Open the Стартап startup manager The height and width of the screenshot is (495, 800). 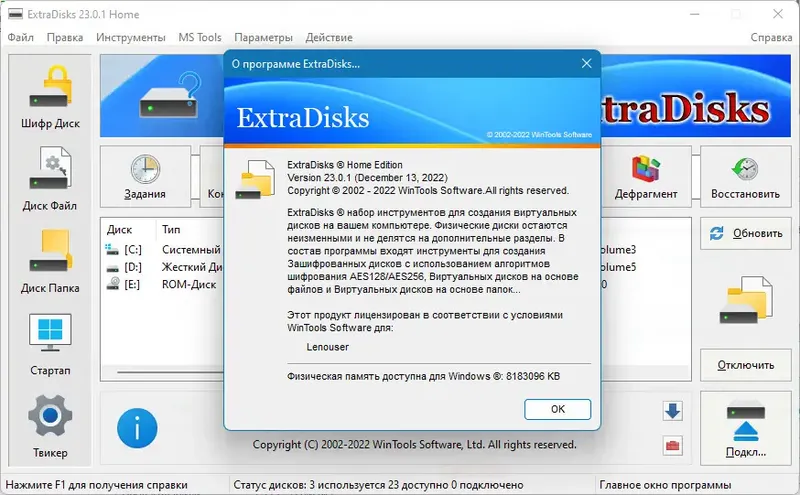point(50,343)
